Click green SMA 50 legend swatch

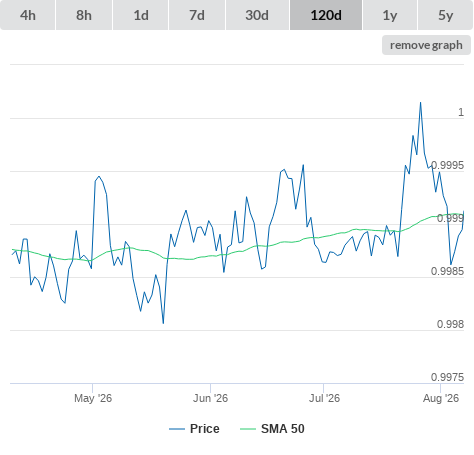click(x=248, y=429)
